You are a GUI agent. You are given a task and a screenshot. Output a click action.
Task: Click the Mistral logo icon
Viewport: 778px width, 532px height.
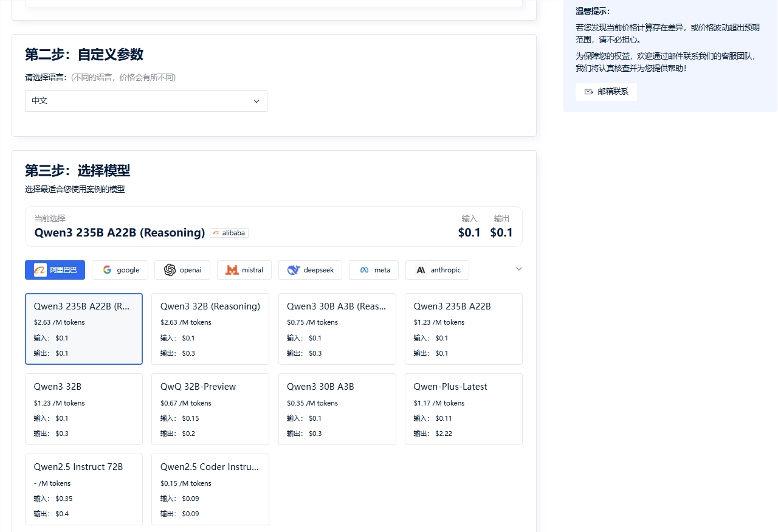pos(232,270)
